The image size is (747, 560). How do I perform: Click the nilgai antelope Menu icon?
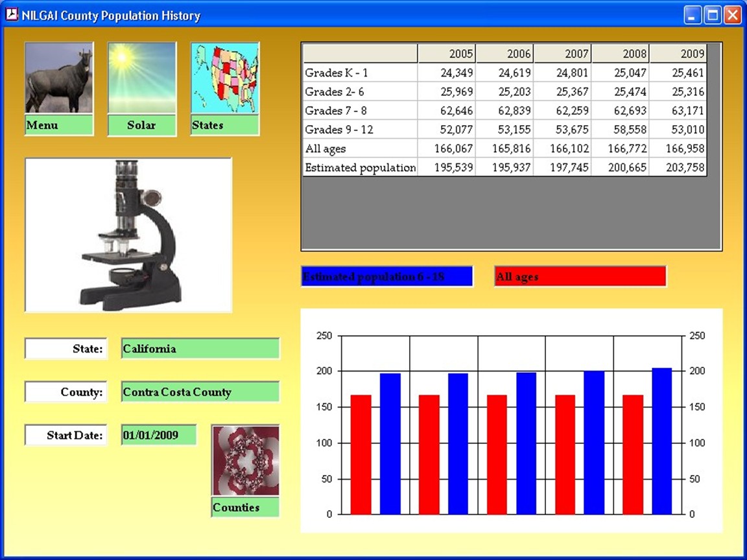pos(59,78)
